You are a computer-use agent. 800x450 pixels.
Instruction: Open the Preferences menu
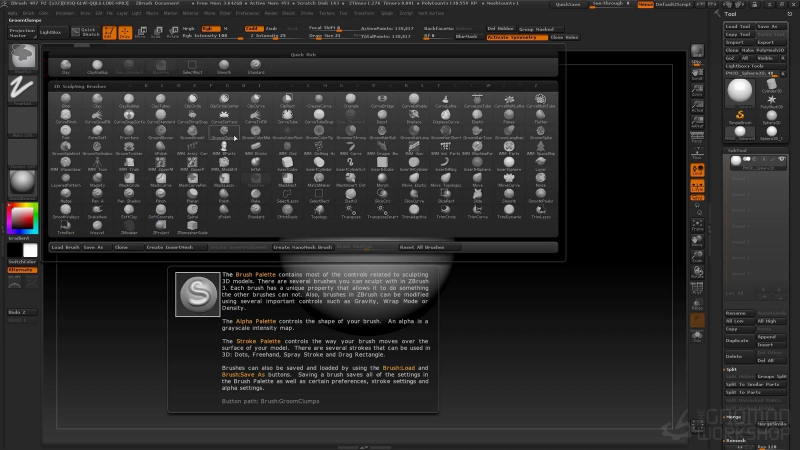247,13
